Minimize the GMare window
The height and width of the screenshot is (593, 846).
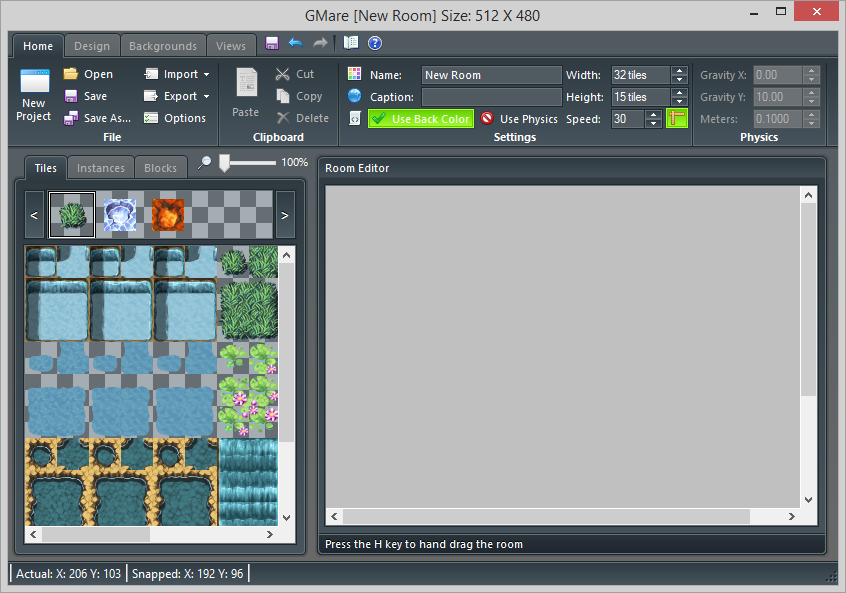pos(754,12)
